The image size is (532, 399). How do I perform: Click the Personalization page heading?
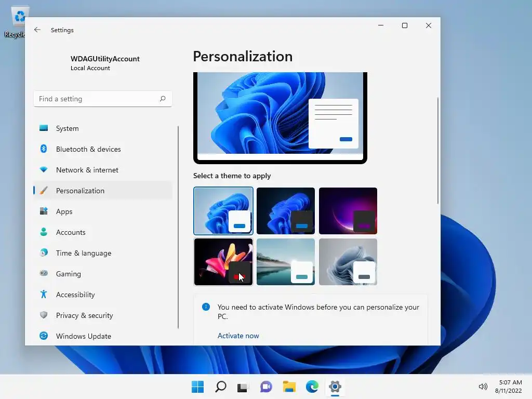(243, 56)
